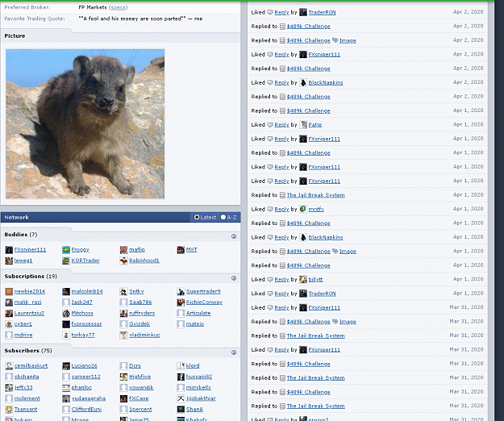
Task: Open malik_razi's profile link
Action: (x=27, y=302)
